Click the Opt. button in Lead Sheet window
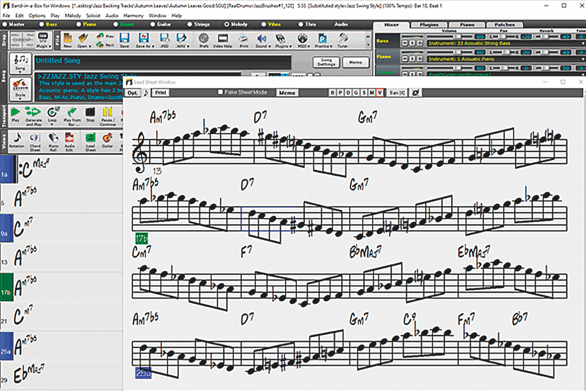586x392 pixels. coord(133,92)
